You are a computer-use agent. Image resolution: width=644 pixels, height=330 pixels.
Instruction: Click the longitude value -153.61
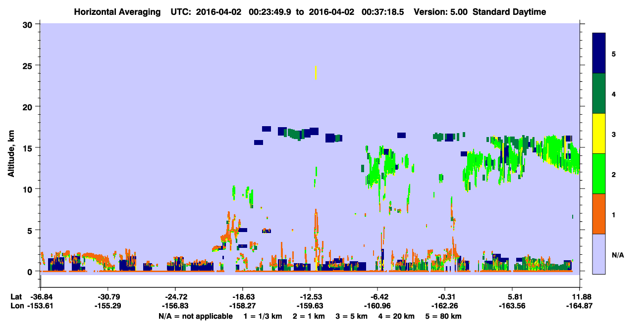41,306
